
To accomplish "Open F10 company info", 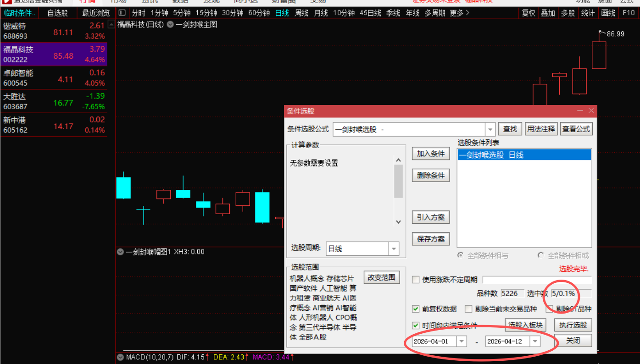I will [x=629, y=13].
